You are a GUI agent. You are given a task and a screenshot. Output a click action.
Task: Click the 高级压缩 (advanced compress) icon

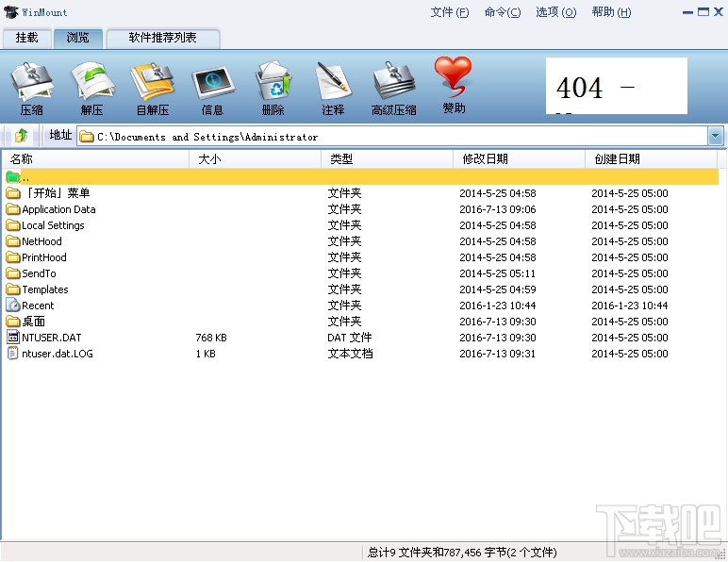[394, 81]
